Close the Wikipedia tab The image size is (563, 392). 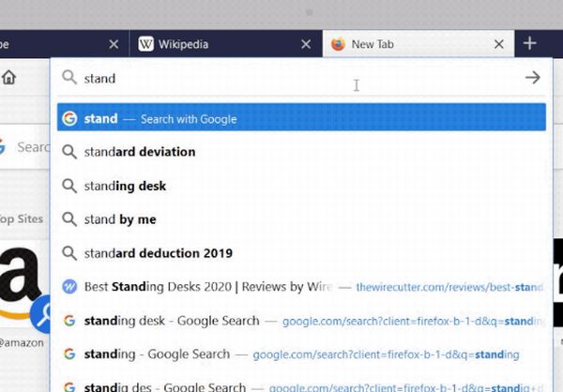[306, 44]
